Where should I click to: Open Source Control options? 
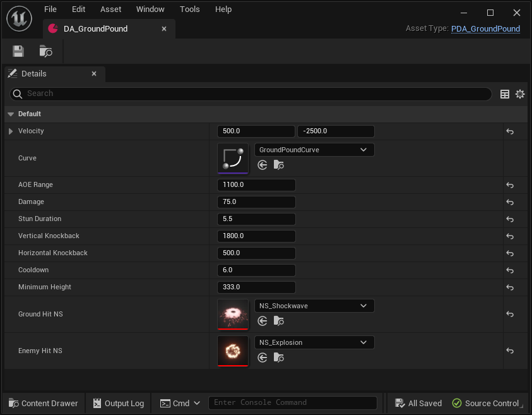click(x=485, y=403)
